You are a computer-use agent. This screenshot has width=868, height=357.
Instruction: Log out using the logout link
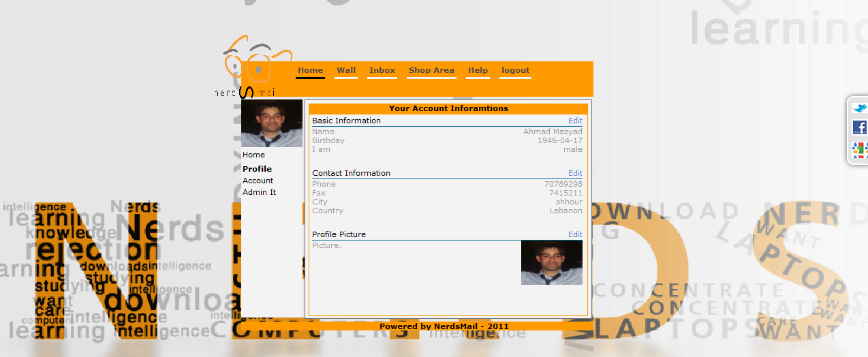click(515, 70)
